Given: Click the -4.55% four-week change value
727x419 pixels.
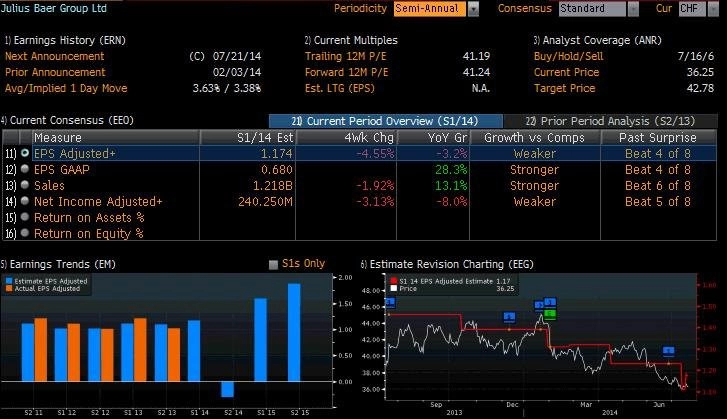Looking at the screenshot, I should pyautogui.click(x=375, y=153).
